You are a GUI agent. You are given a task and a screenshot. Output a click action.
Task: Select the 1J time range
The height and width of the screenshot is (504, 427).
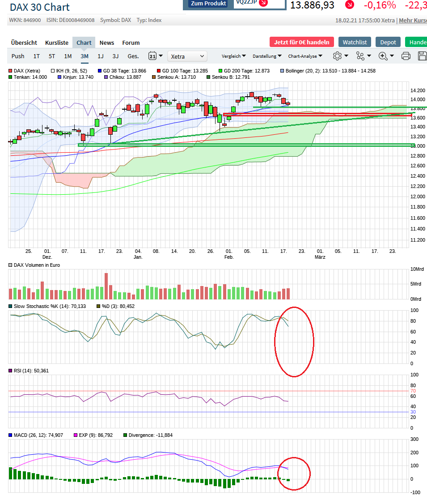tap(101, 56)
